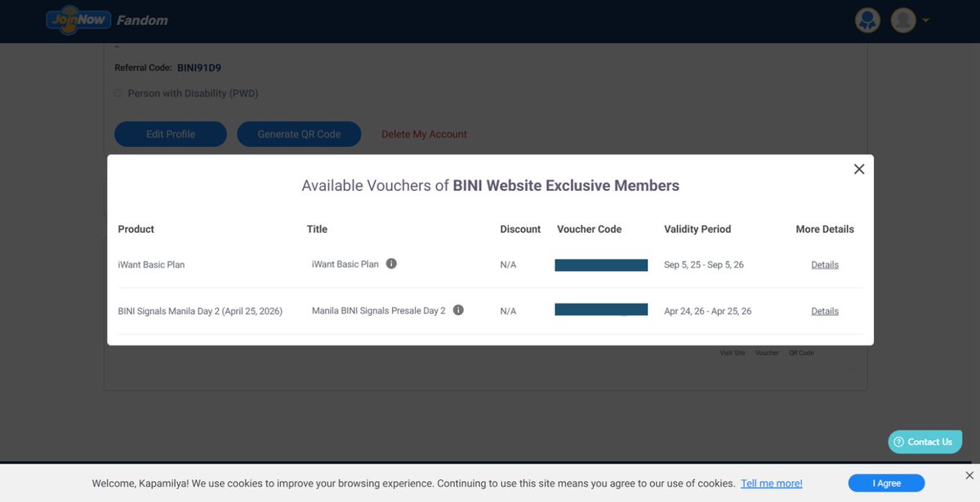The width and height of the screenshot is (980, 502).
Task: Open Details link for iWant Basic Plan
Action: pos(825,264)
